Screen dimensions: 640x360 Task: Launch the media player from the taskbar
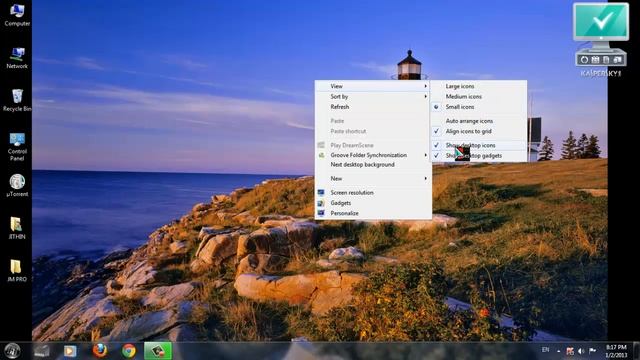(70, 351)
